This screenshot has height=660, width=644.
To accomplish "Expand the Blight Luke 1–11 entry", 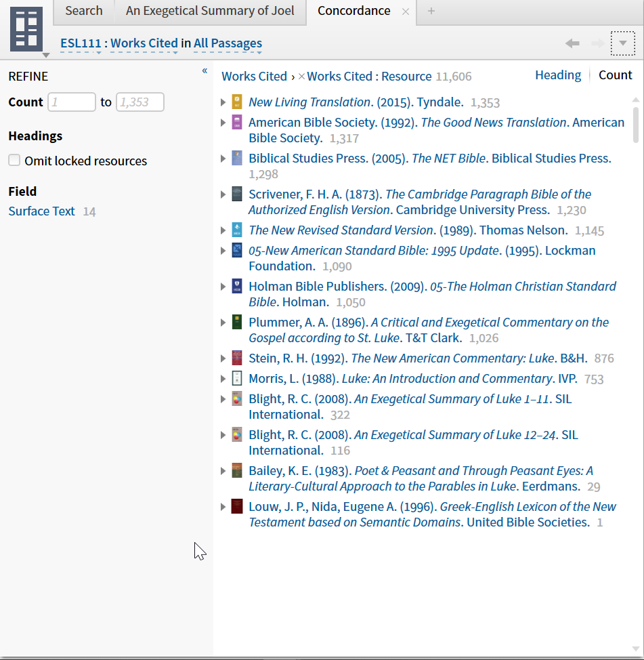I will click(223, 398).
